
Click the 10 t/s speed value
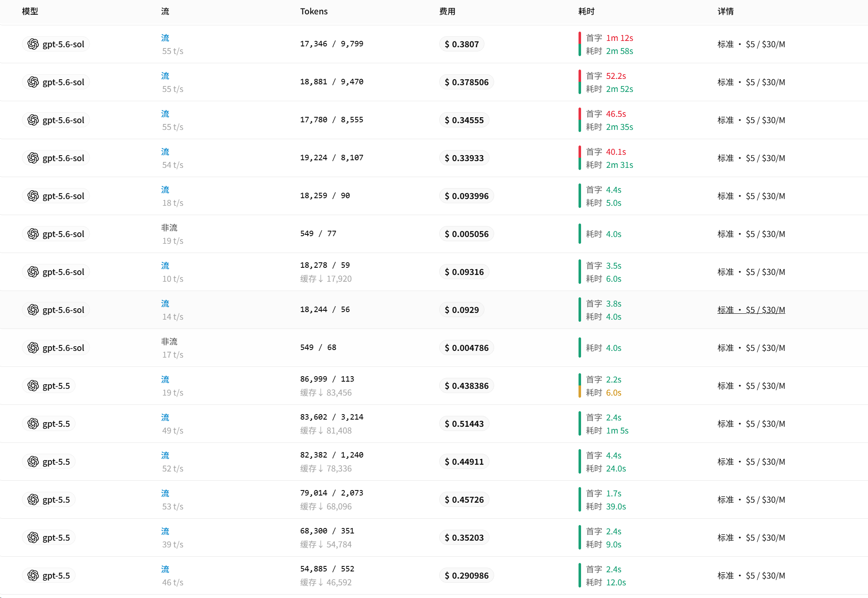[173, 279]
